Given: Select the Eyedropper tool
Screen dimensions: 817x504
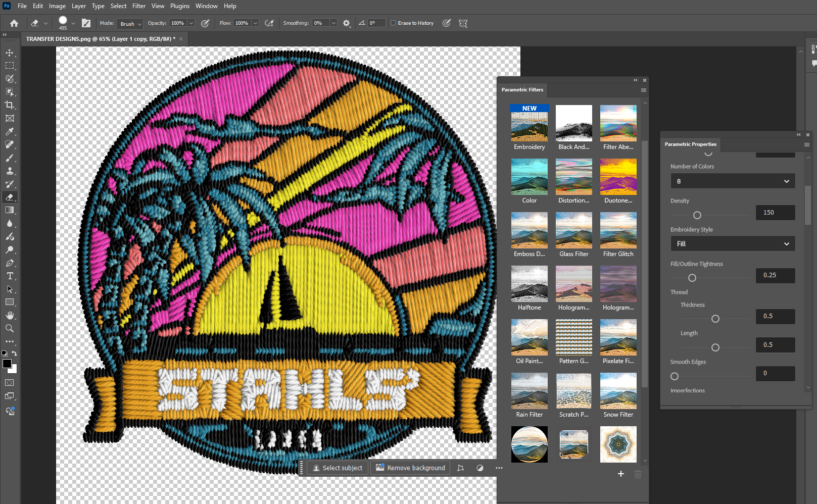Looking at the screenshot, I should [x=10, y=131].
